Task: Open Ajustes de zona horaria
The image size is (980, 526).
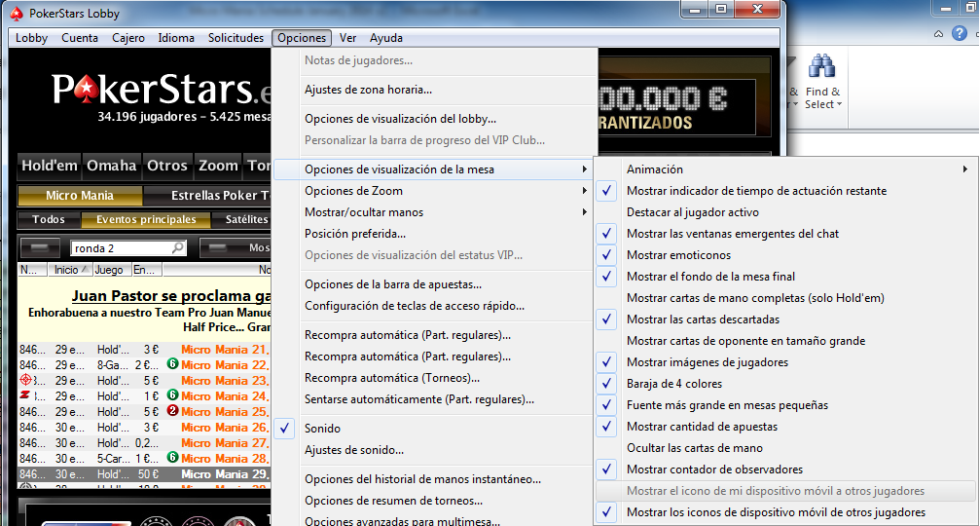Action: coord(433,90)
